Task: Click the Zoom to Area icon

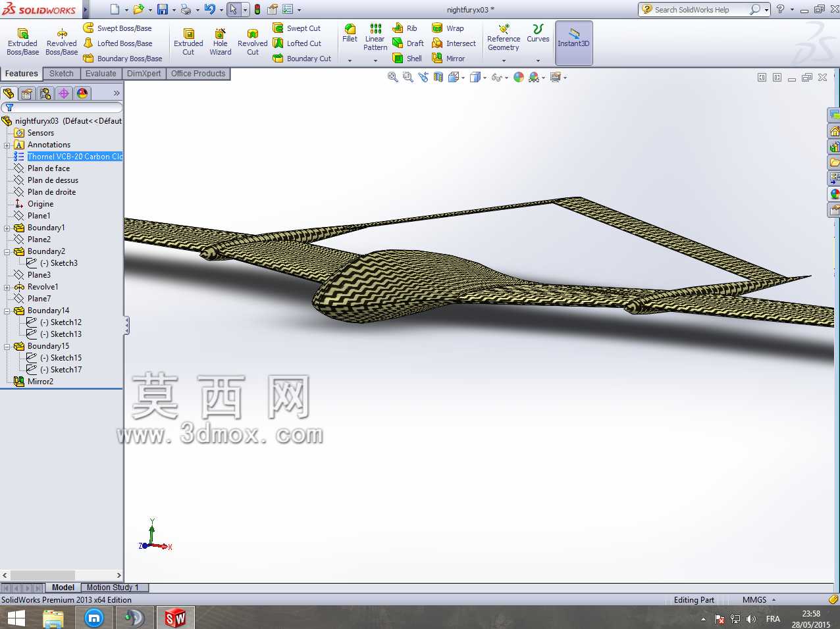Action: 407,77
